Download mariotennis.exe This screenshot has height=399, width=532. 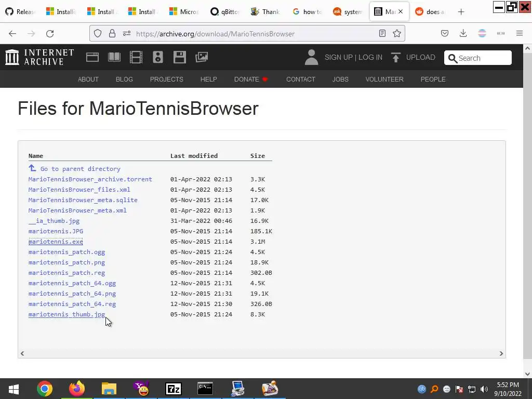click(56, 242)
